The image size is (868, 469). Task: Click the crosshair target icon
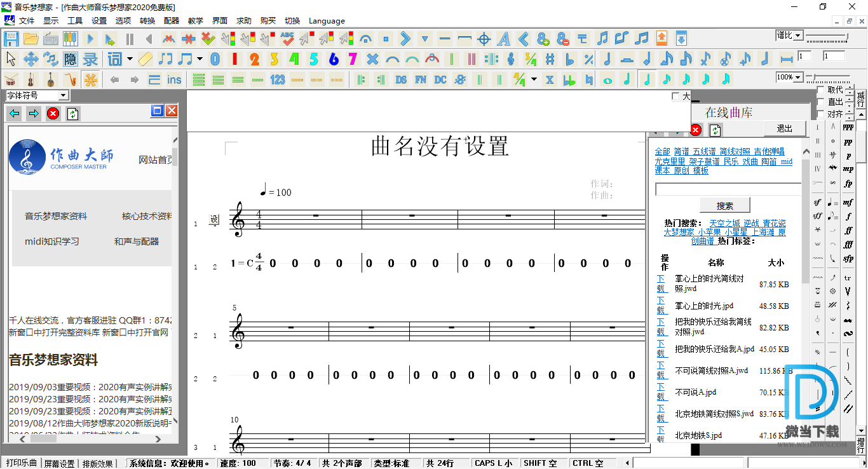click(484, 39)
